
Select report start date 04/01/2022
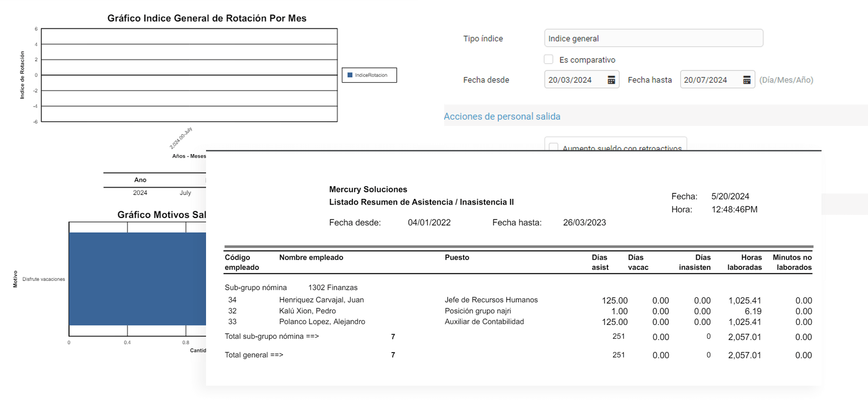point(429,222)
